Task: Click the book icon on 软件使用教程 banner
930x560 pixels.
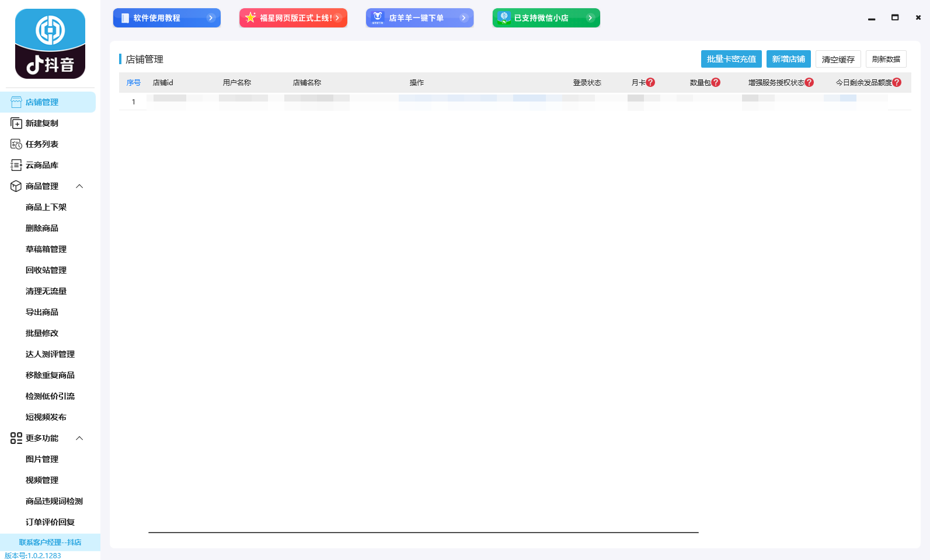Action: point(125,18)
